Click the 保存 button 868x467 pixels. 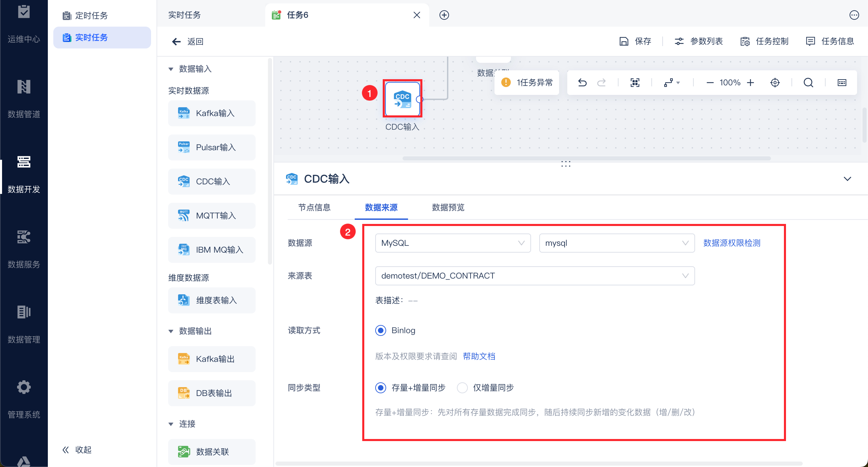(x=635, y=41)
